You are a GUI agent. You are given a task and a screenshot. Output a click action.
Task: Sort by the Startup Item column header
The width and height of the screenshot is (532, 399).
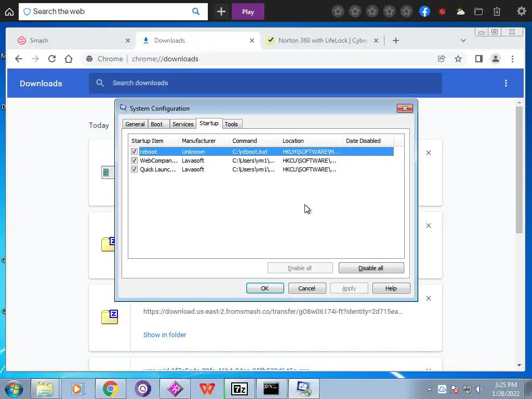coord(154,141)
